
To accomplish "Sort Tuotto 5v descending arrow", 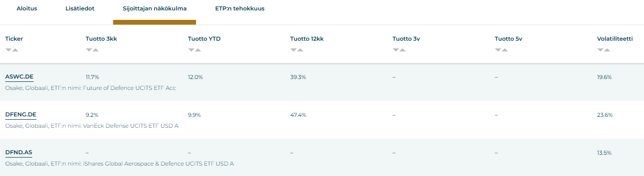I will point(498,50).
